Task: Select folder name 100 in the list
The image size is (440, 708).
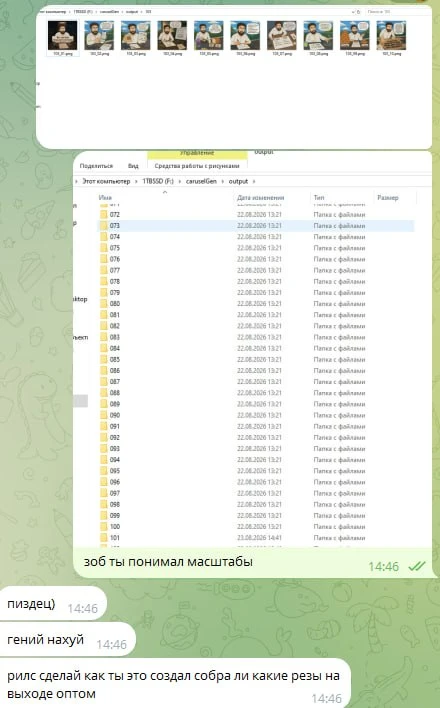Action: point(115,526)
